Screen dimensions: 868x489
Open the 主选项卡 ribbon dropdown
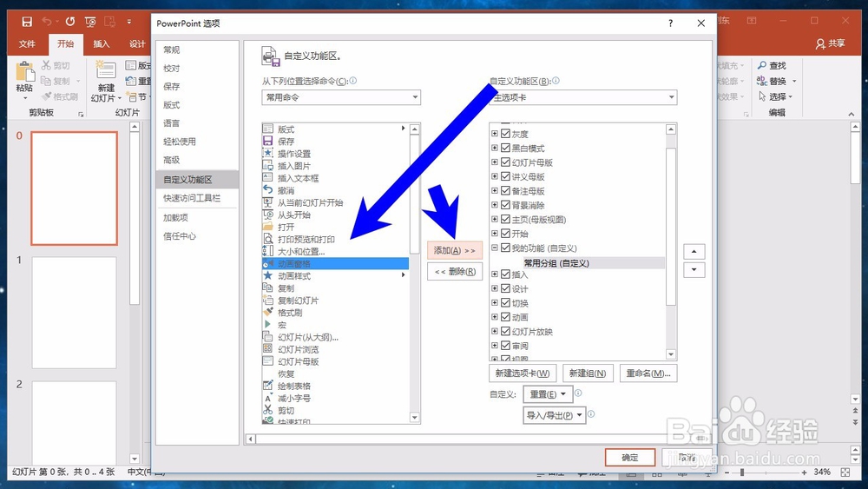(x=583, y=97)
